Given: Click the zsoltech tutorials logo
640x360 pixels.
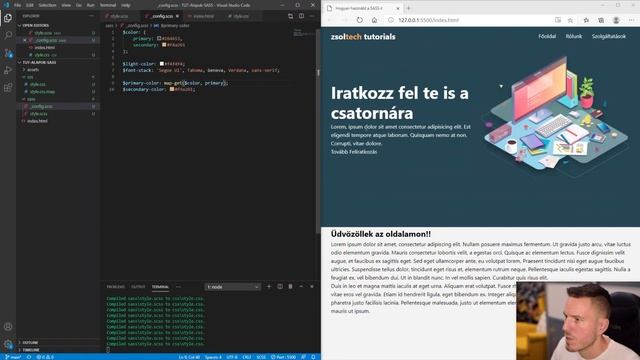Looking at the screenshot, I should tap(363, 37).
